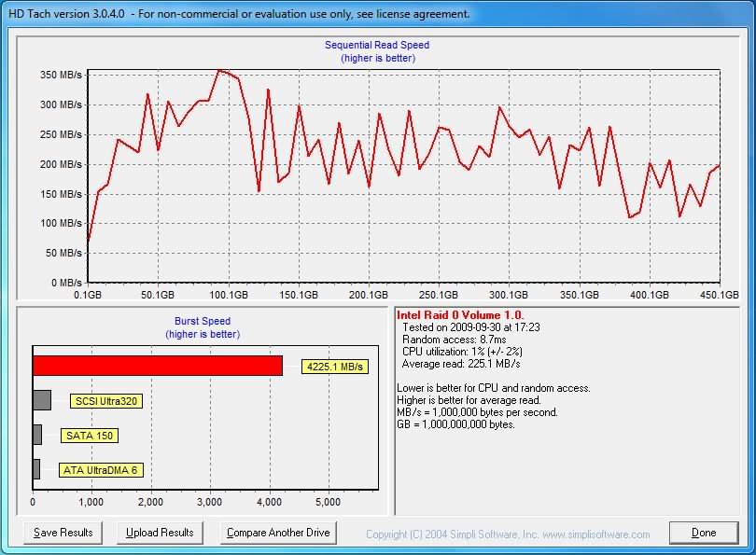Select the gray SCSI Ultra320 bar

[x=40, y=401]
